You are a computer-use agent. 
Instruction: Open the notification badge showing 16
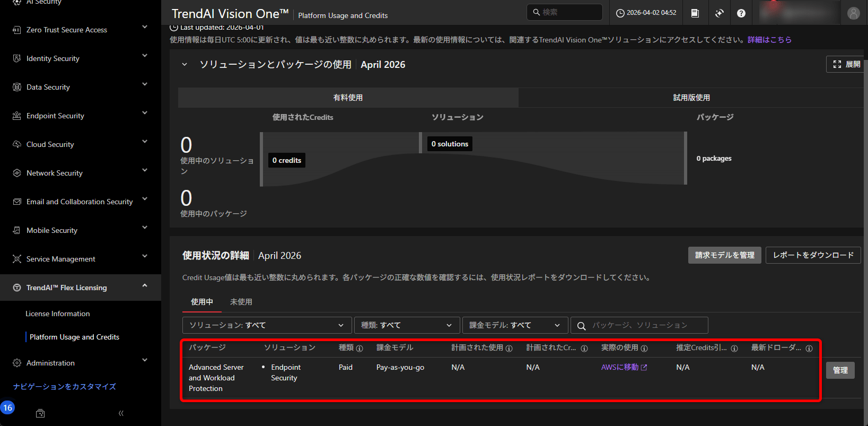pyautogui.click(x=7, y=407)
